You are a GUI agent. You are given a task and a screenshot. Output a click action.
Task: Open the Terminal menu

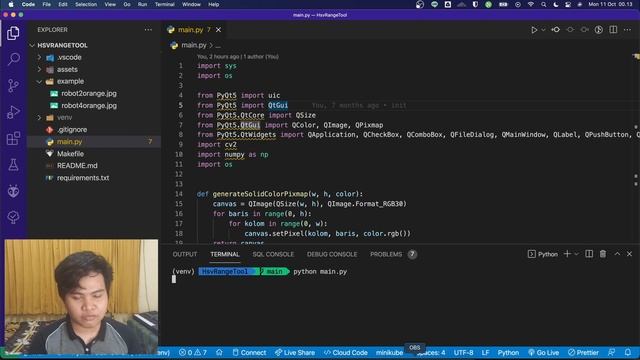click(164, 4)
